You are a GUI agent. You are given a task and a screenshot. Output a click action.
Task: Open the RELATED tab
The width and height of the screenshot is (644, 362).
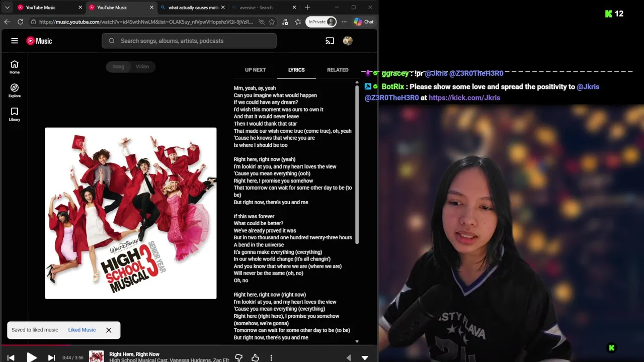[338, 70]
